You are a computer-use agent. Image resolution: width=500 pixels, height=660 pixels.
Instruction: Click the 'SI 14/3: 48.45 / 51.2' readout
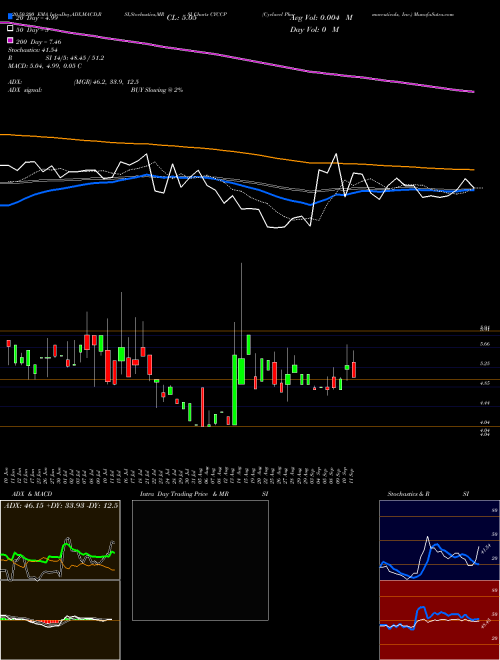pos(75,58)
